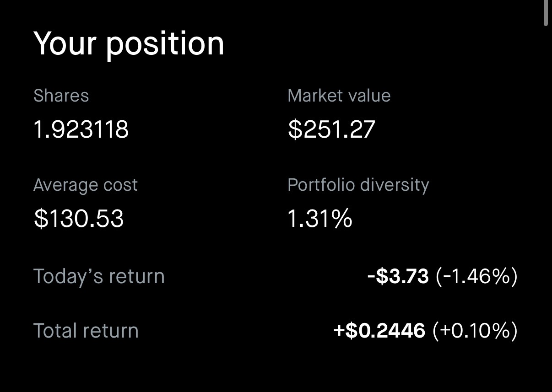Click the share count 1.923118
Screen dimensions: 552x392
tap(81, 129)
